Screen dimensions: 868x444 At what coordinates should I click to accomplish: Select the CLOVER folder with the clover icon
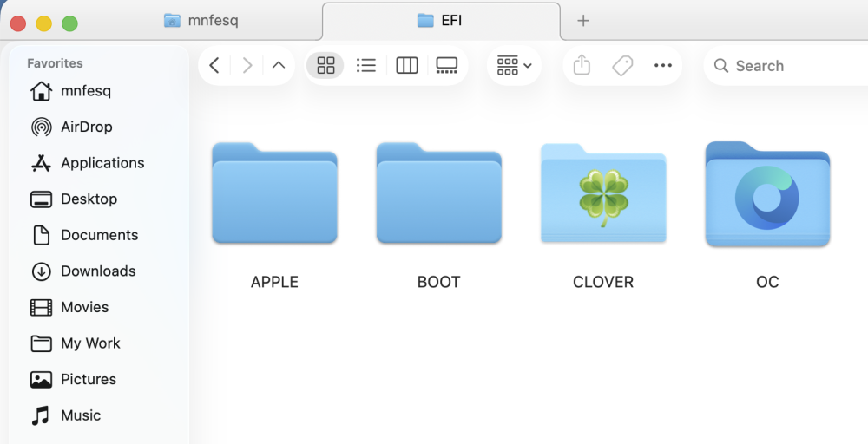(603, 193)
